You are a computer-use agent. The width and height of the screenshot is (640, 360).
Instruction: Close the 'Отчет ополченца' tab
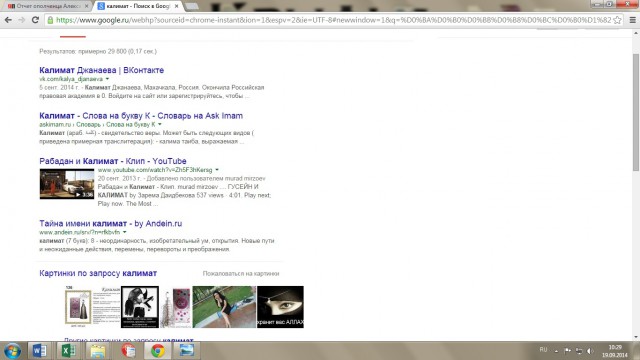(x=87, y=6)
